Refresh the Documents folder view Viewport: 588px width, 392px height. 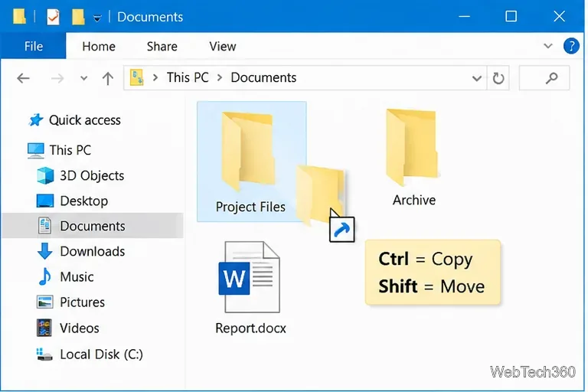498,78
